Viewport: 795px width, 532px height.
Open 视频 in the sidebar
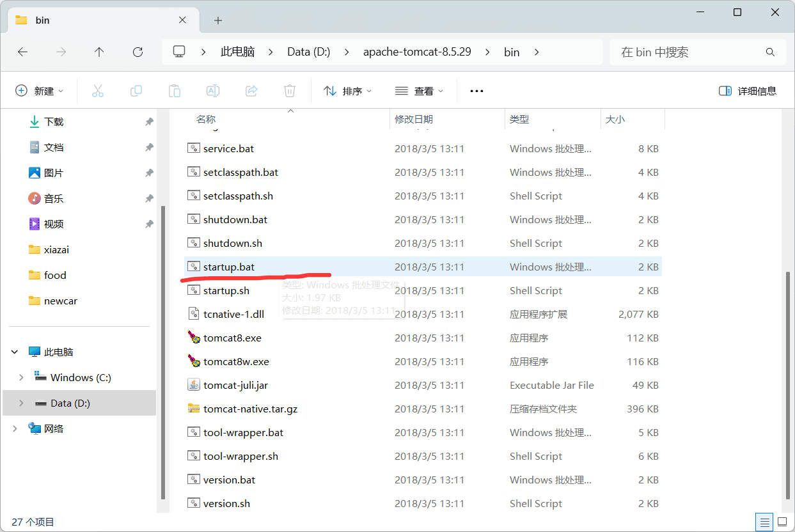(x=54, y=224)
